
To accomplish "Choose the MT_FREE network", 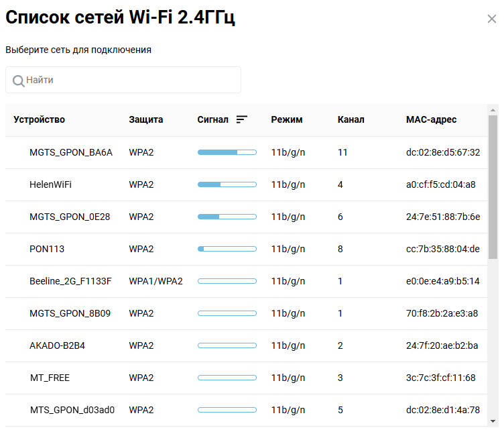I will click(x=50, y=378).
